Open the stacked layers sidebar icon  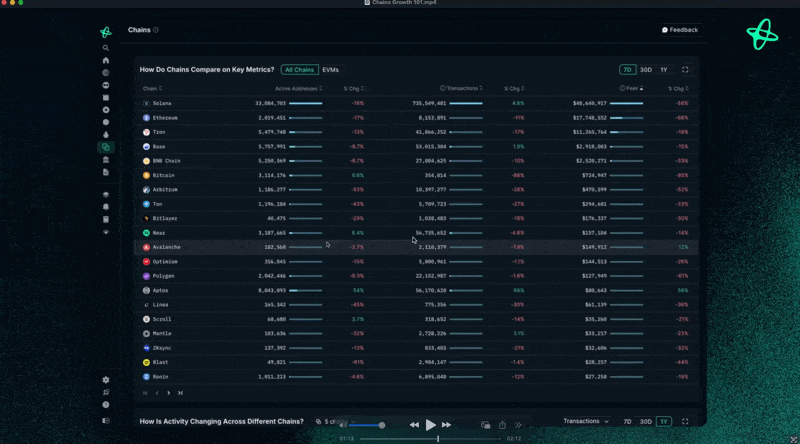coord(106,194)
